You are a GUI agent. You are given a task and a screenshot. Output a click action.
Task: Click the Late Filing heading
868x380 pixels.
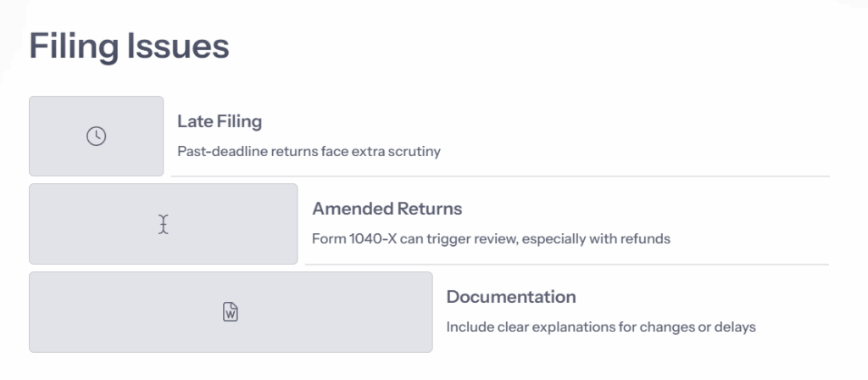click(x=220, y=121)
